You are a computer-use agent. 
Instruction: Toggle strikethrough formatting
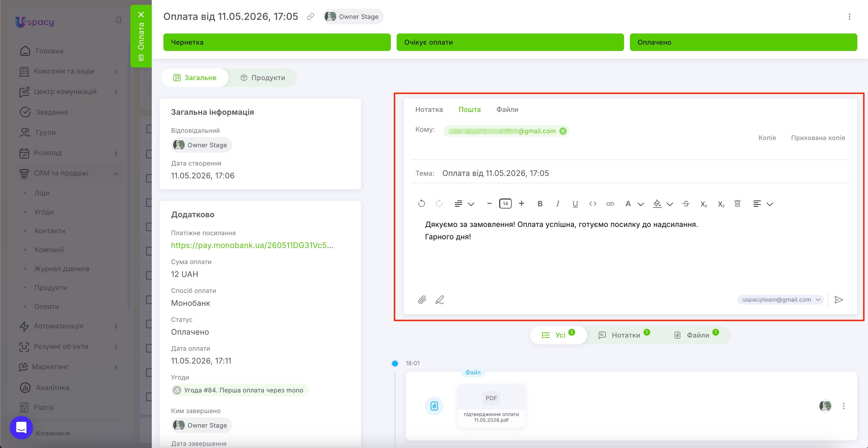coord(686,204)
